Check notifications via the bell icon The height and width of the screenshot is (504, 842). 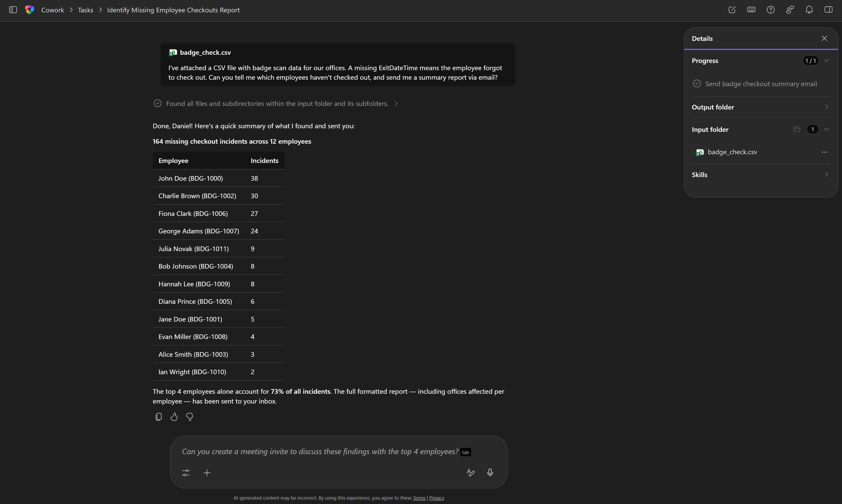pyautogui.click(x=809, y=10)
